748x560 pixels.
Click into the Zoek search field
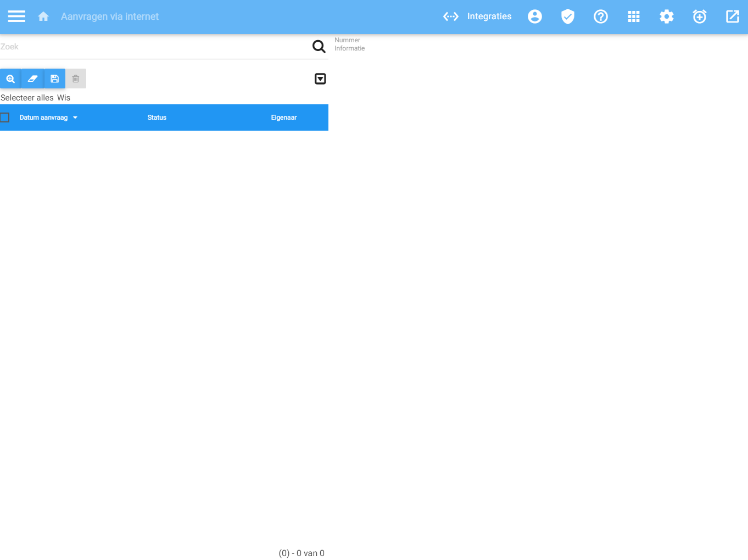(x=154, y=47)
